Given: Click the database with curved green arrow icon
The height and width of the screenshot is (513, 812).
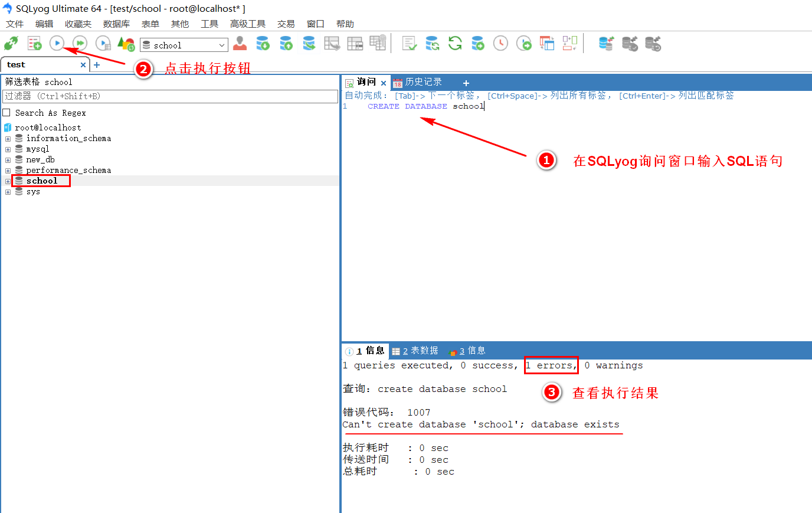Looking at the screenshot, I should coord(309,44).
